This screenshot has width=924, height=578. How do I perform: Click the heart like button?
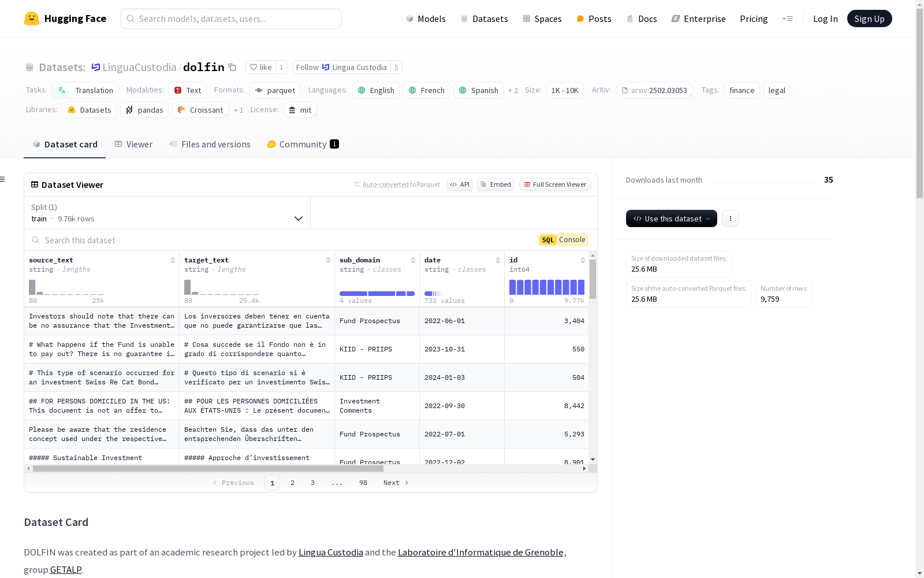pos(260,67)
